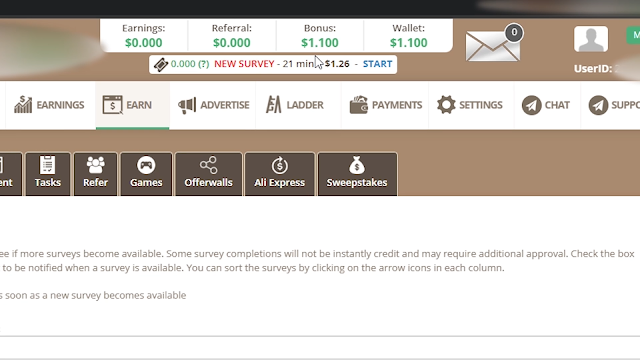Image resolution: width=640 pixels, height=360 pixels.
Task: Open the Sweepstakes section button
Action: point(357,174)
